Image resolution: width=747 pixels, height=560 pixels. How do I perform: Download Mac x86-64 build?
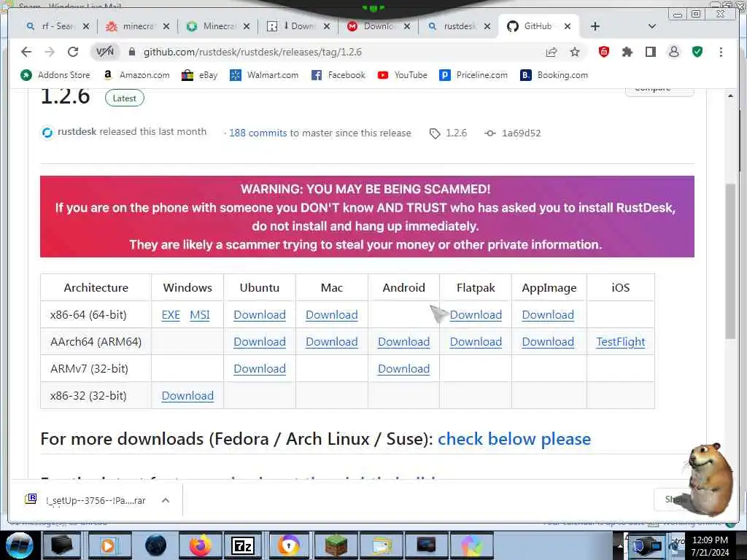tap(332, 315)
